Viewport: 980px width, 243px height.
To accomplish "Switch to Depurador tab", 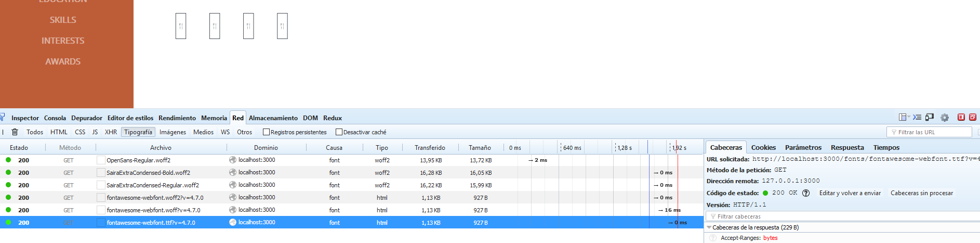I will [87, 118].
